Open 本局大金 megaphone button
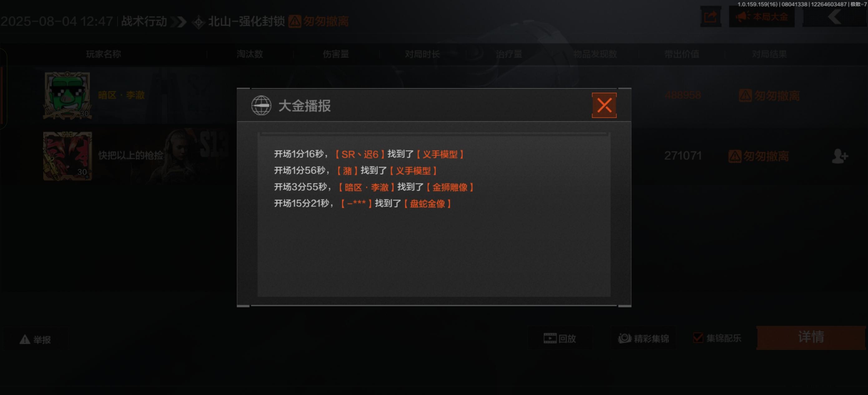Image resolution: width=868 pixels, height=395 pixels. point(762,17)
